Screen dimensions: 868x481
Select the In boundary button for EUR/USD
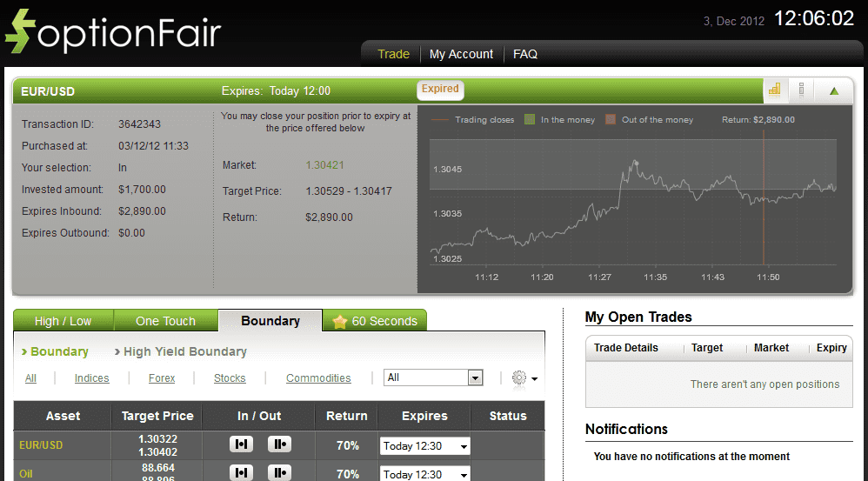click(x=242, y=444)
